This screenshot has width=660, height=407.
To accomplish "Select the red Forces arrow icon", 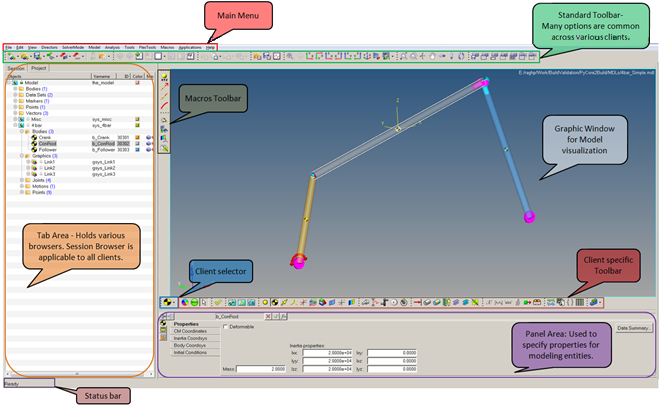I will click(417, 302).
